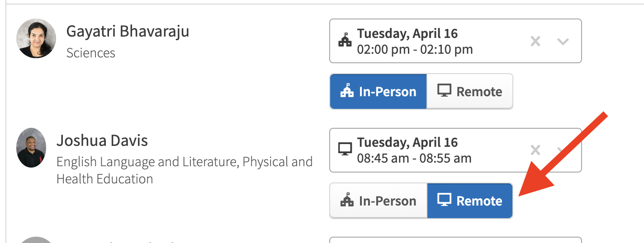Click Gayatri Bhavaraju's profile photo
This screenshot has height=243, width=644.
[x=36, y=39]
